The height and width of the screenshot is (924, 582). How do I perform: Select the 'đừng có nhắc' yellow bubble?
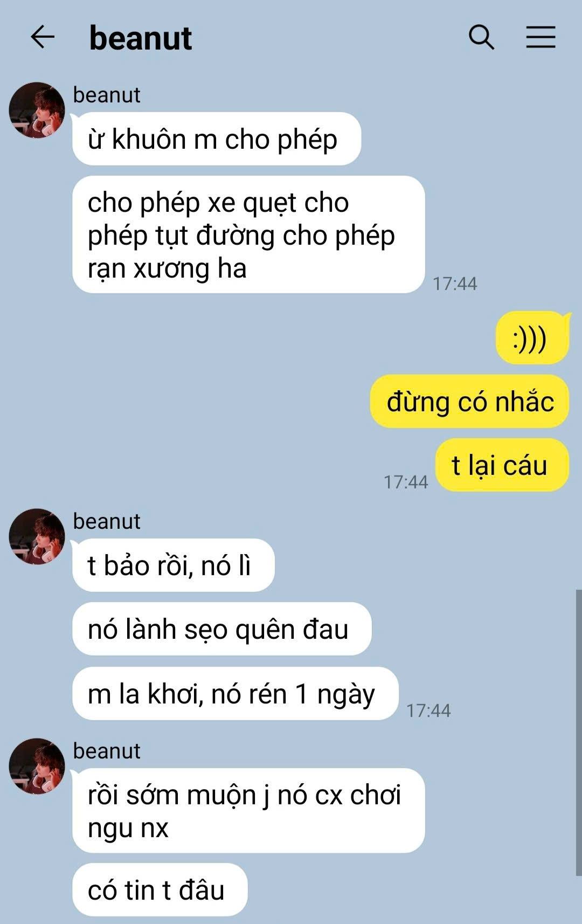pyautogui.click(x=469, y=402)
